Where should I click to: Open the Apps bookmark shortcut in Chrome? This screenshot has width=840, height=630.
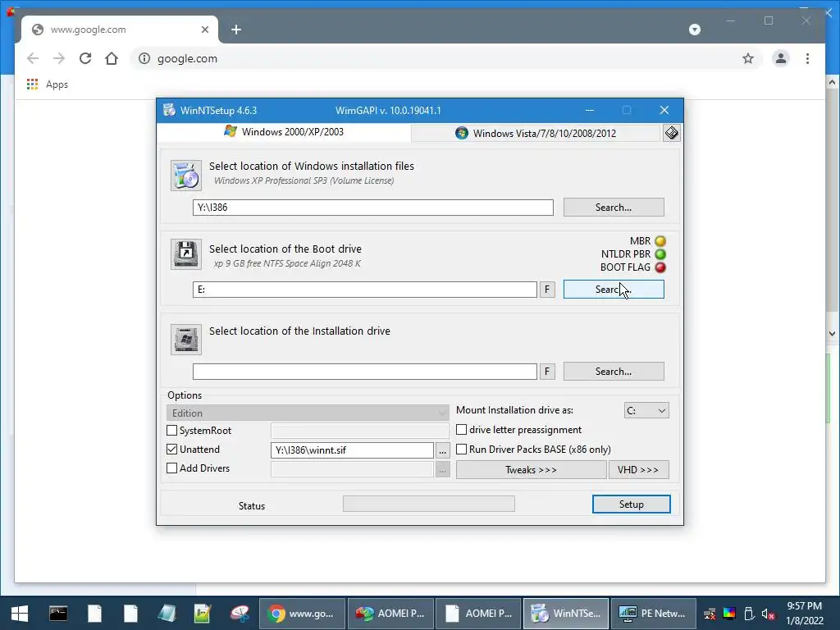[48, 84]
